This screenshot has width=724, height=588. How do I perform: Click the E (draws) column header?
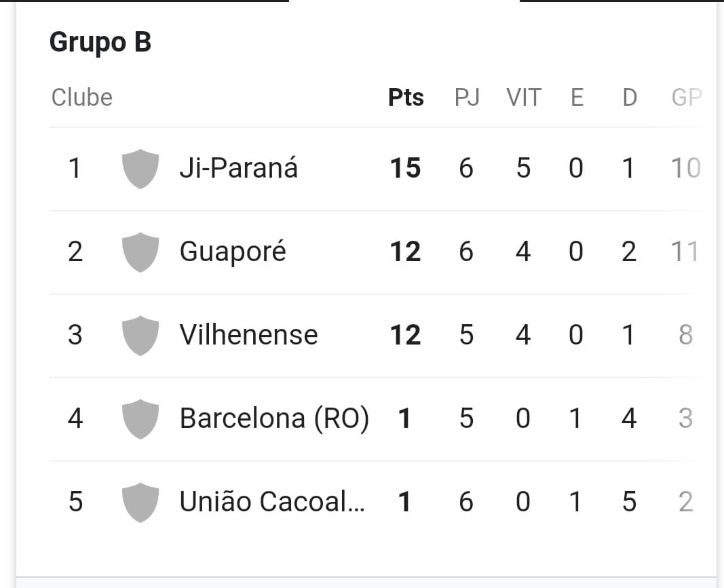577,98
